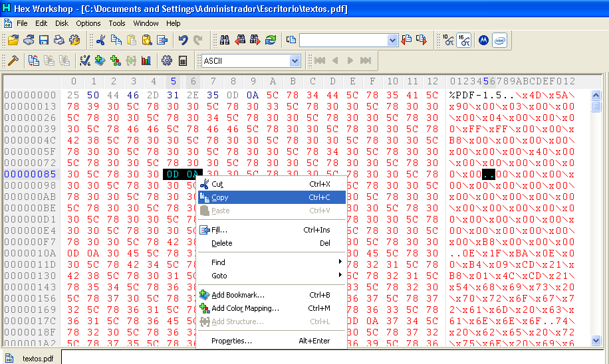The image size is (609, 364).
Task: Click scrollbar up arrow of hex view
Action: click(x=596, y=95)
